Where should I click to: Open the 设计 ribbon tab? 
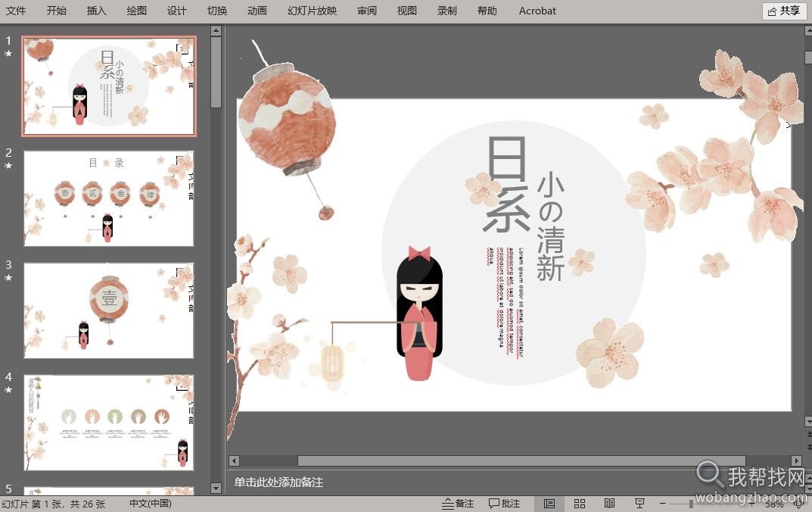(176, 11)
